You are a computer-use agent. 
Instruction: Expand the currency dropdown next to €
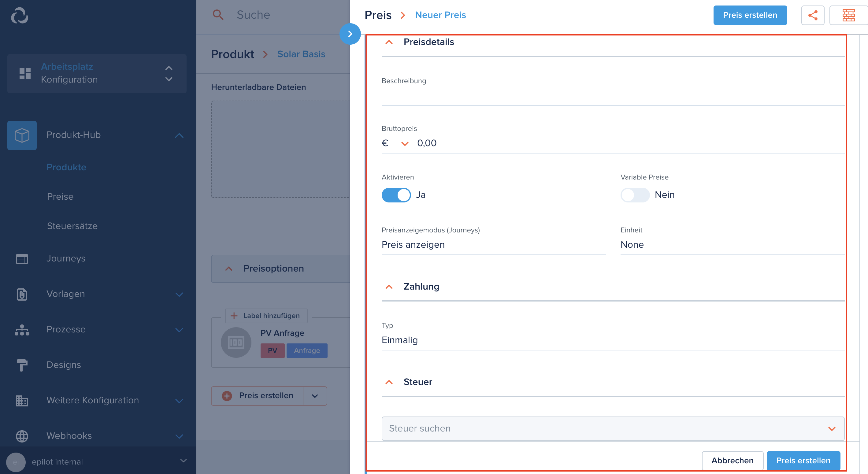[405, 143]
